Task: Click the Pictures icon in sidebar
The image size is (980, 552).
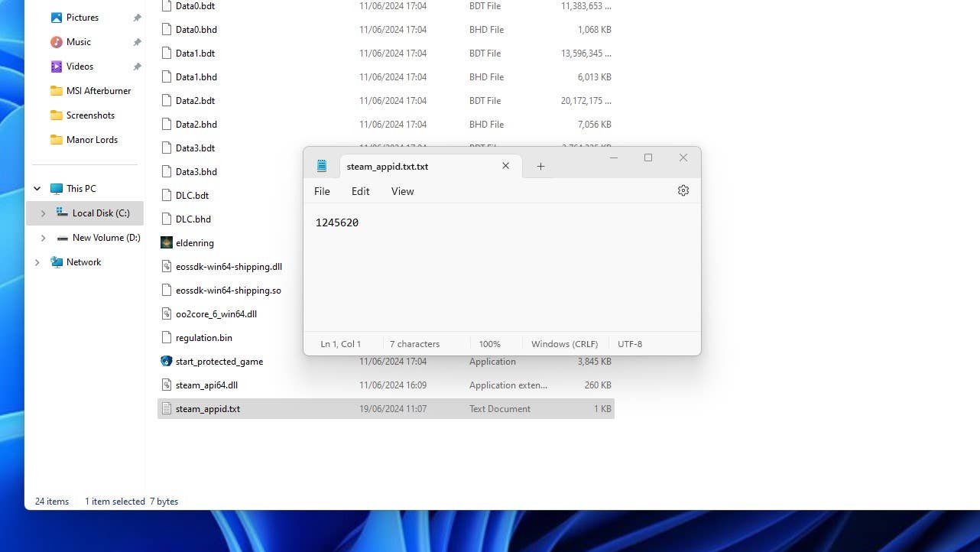Action: click(x=57, y=18)
